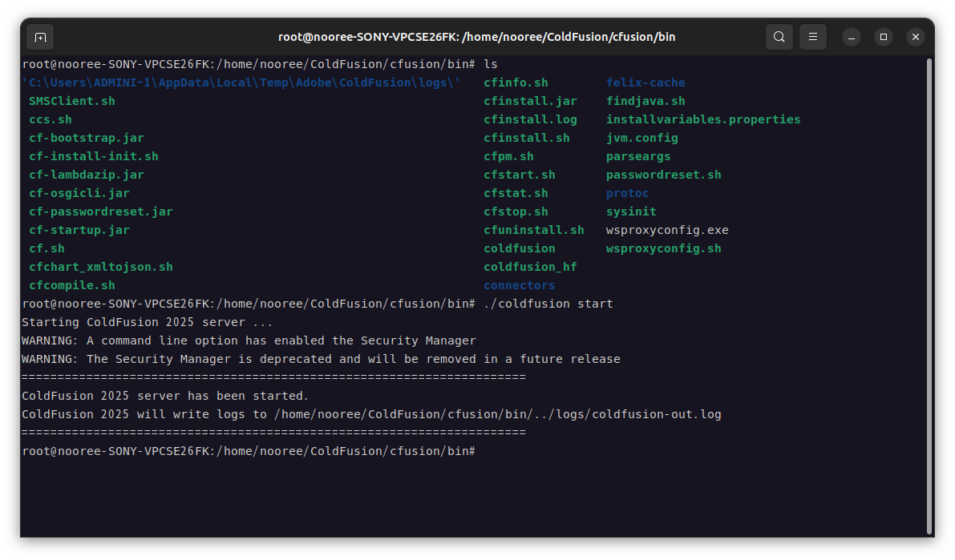This screenshot has width=955, height=560.
Task: Click 'ColdFusion 2025 server has been started.'
Action: 165,396
